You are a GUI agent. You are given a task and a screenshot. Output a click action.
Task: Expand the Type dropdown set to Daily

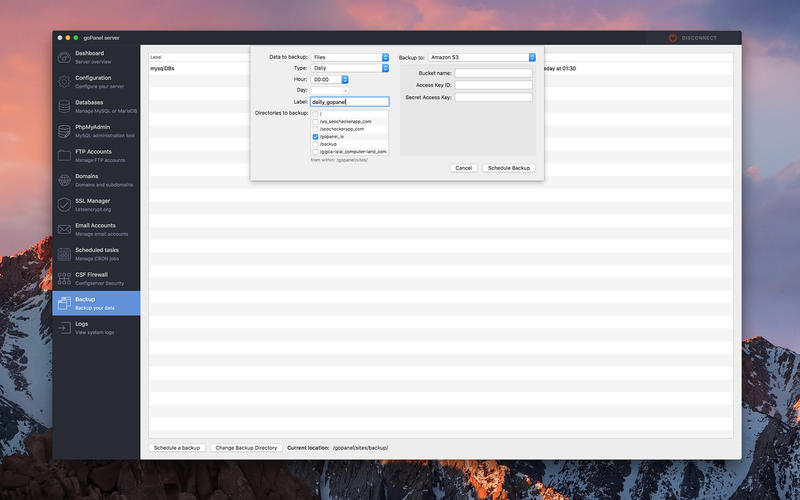click(349, 68)
